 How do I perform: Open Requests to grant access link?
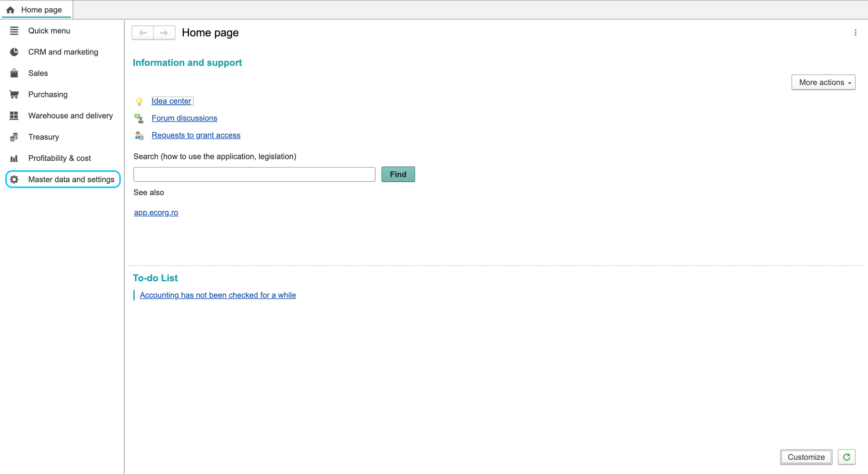(x=196, y=135)
